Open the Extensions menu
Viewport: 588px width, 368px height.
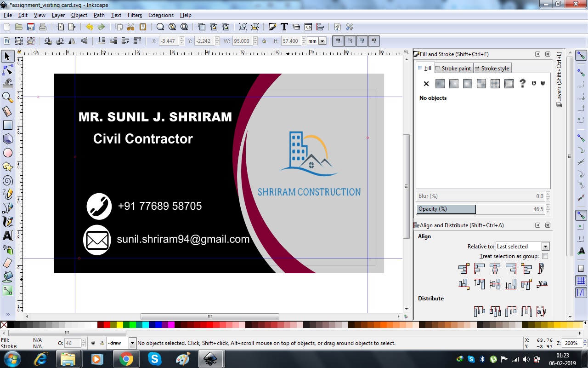click(161, 15)
